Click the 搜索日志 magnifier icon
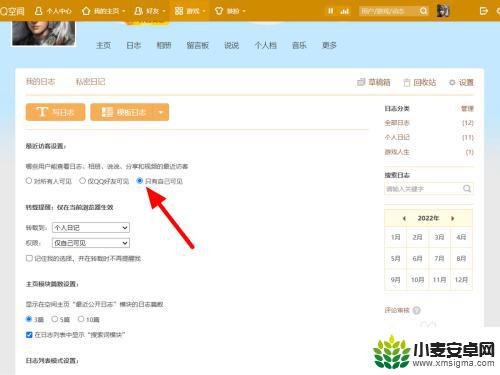Image resolution: width=500 pixels, height=375 pixels. (x=467, y=189)
